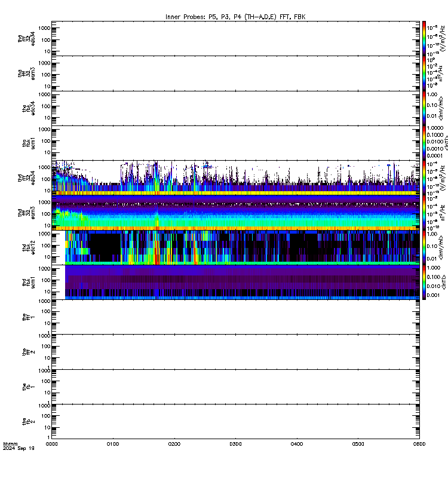This screenshot has height=478, width=448.
Task: Click the 'thd fff 32 scm3' panel label
Action: (26, 213)
